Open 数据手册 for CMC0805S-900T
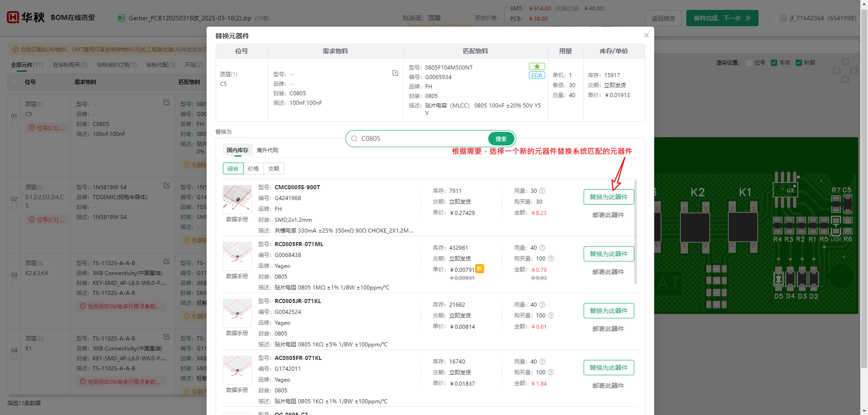Viewport: 868px width, 415px height. click(237, 219)
